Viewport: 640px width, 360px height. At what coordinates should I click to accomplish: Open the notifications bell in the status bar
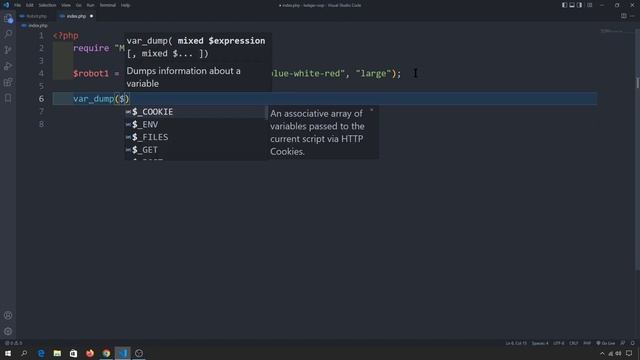[x=633, y=343]
